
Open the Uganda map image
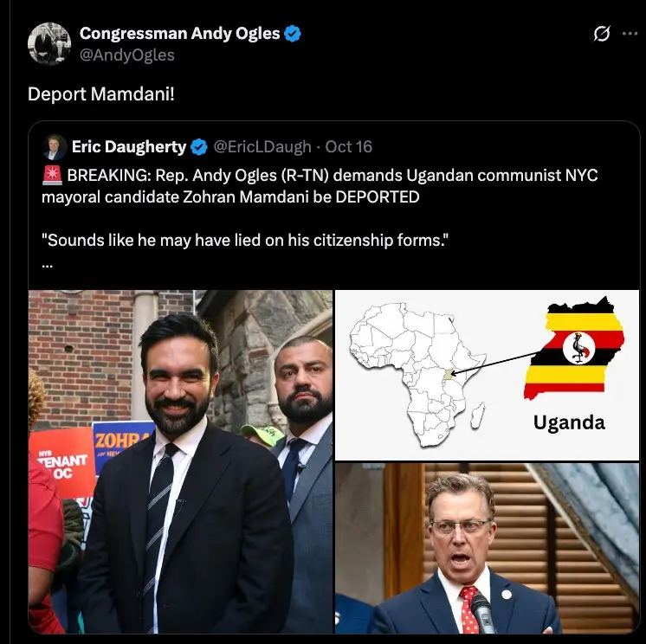(x=487, y=375)
